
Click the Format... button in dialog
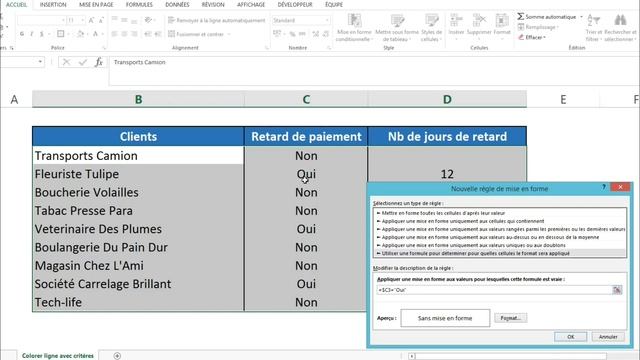point(510,318)
